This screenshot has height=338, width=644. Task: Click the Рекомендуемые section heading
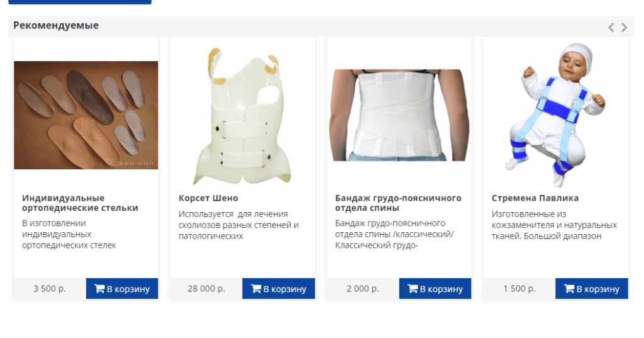coord(56,26)
